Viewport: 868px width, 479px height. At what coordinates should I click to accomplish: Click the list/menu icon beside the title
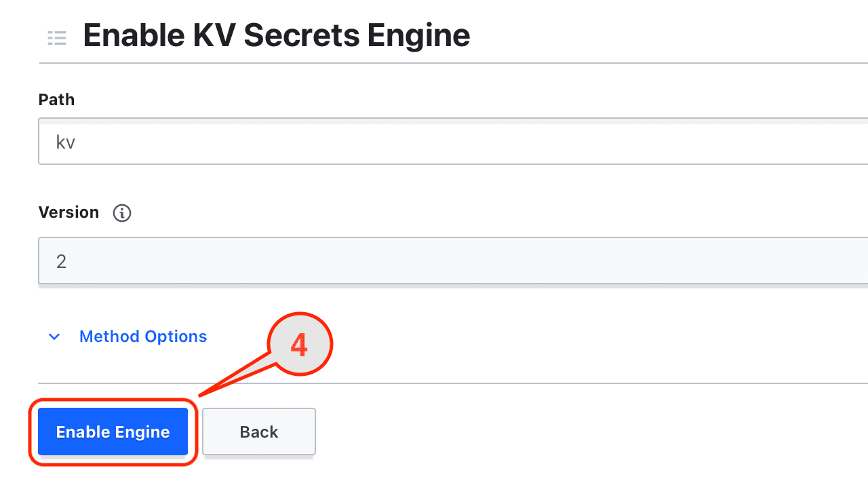point(57,38)
